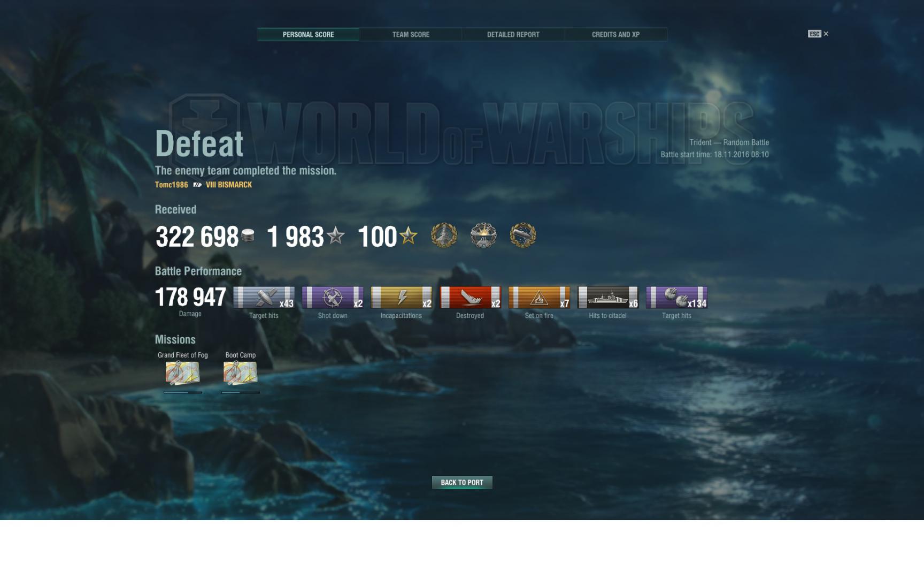Open the Grand Fleet of Fog mission
This screenshot has width=924, height=578.
point(183,372)
